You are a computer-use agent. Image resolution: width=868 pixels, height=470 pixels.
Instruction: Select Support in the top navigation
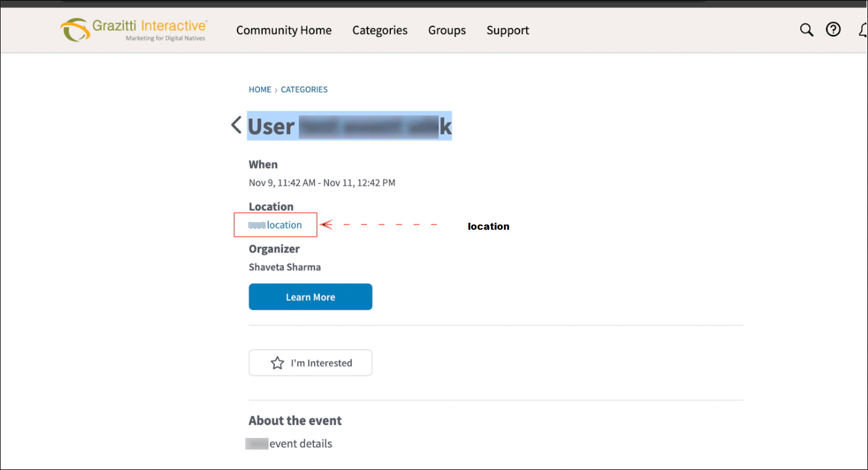(507, 30)
